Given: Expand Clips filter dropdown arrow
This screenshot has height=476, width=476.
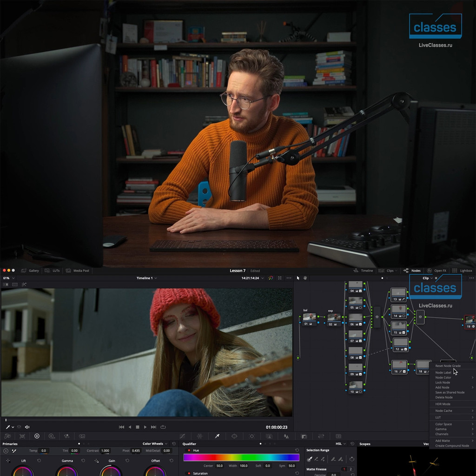Looking at the screenshot, I should (396, 271).
